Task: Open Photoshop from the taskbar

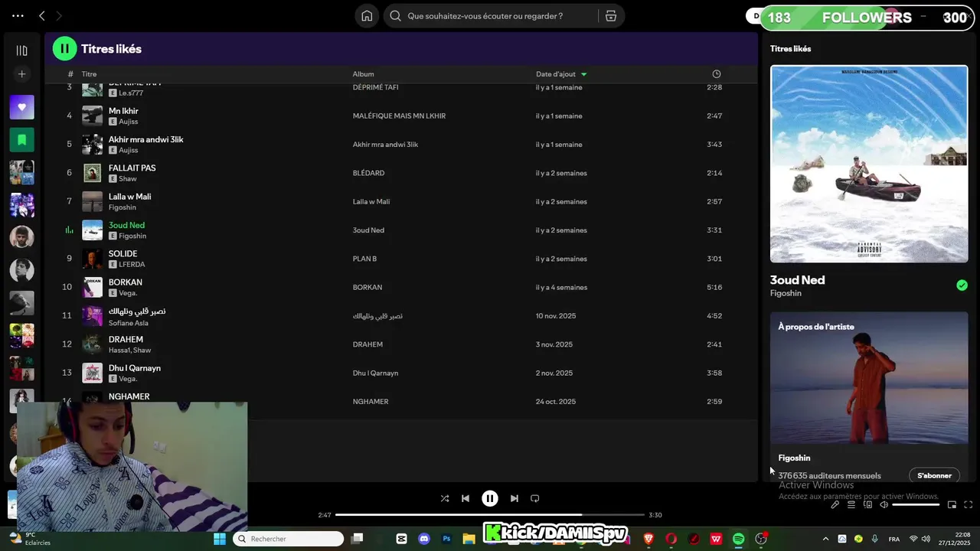Action: pos(446,539)
